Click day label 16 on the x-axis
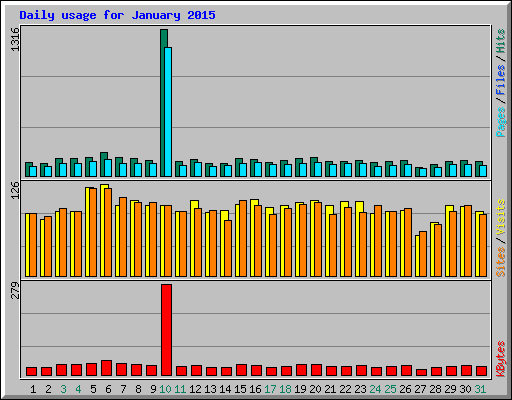The height and width of the screenshot is (400, 512). [255, 389]
